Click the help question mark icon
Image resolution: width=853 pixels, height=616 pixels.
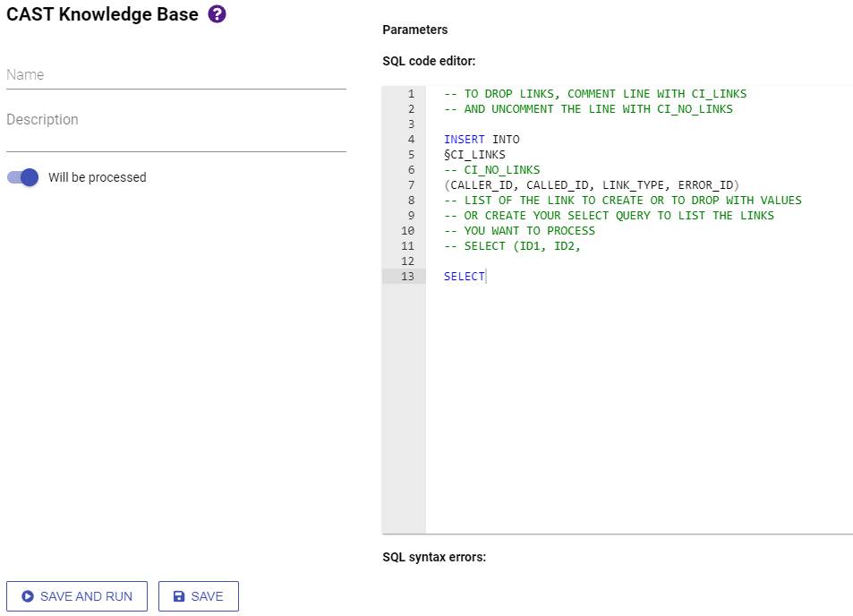pos(217,14)
